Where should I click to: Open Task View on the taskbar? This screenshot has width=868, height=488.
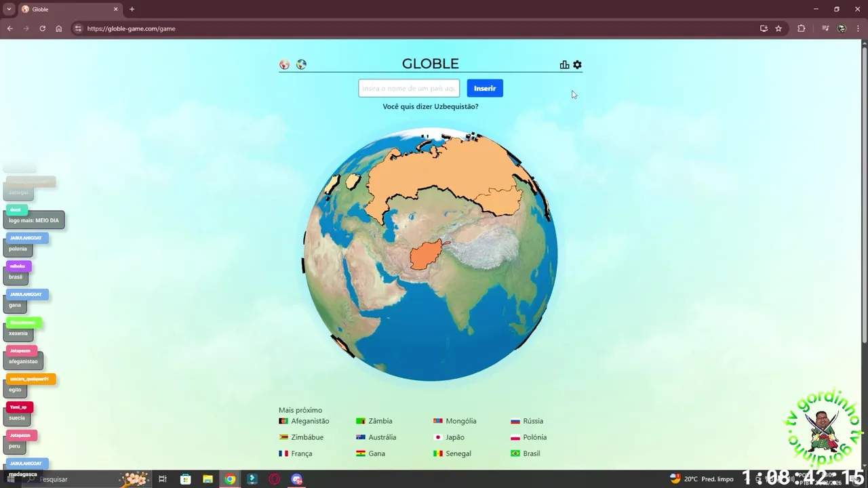(163, 479)
